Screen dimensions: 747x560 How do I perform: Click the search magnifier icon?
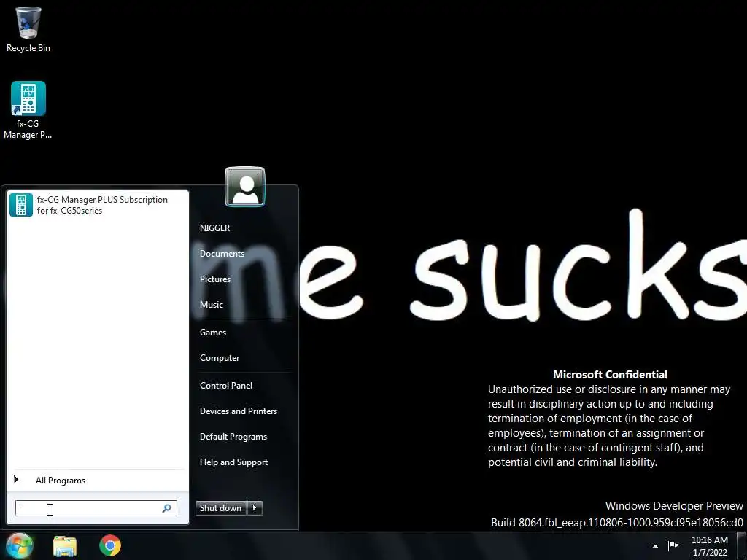167,508
